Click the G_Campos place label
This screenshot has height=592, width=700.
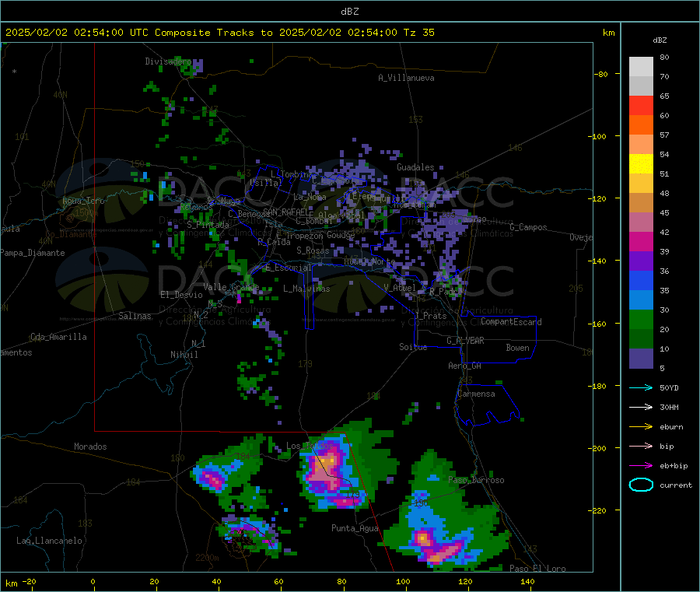(x=528, y=227)
